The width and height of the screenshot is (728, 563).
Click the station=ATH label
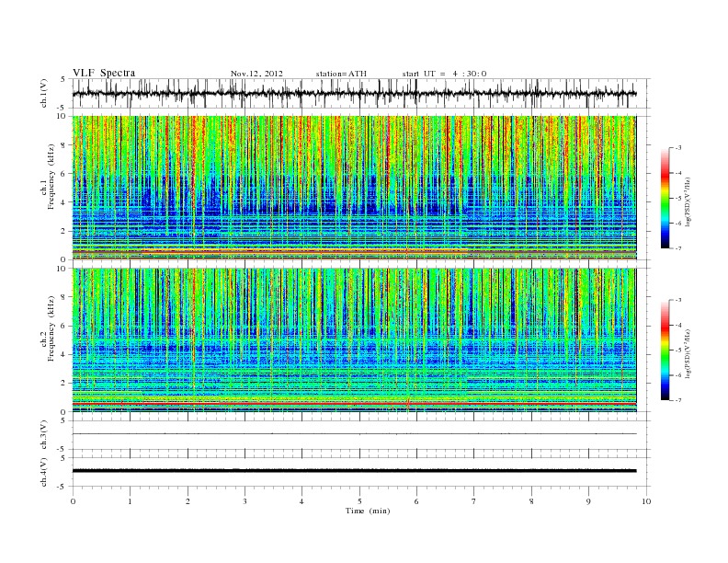(341, 74)
